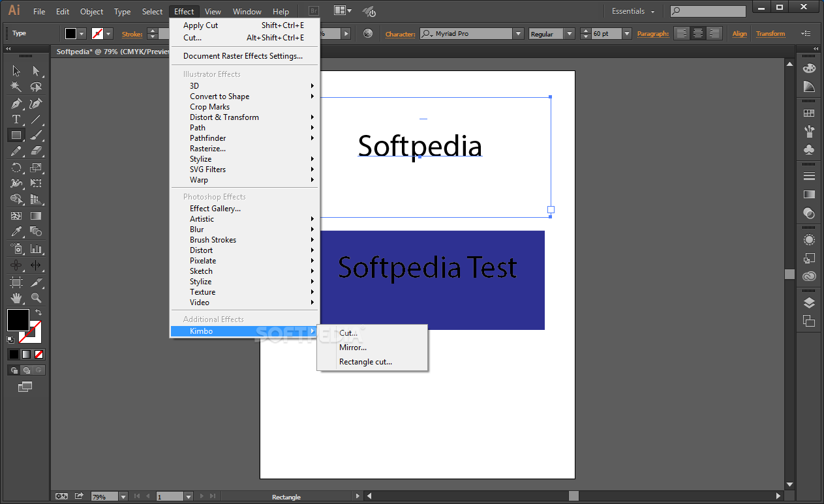Open the Swatches panel icon
This screenshot has height=504, width=824.
[809, 113]
